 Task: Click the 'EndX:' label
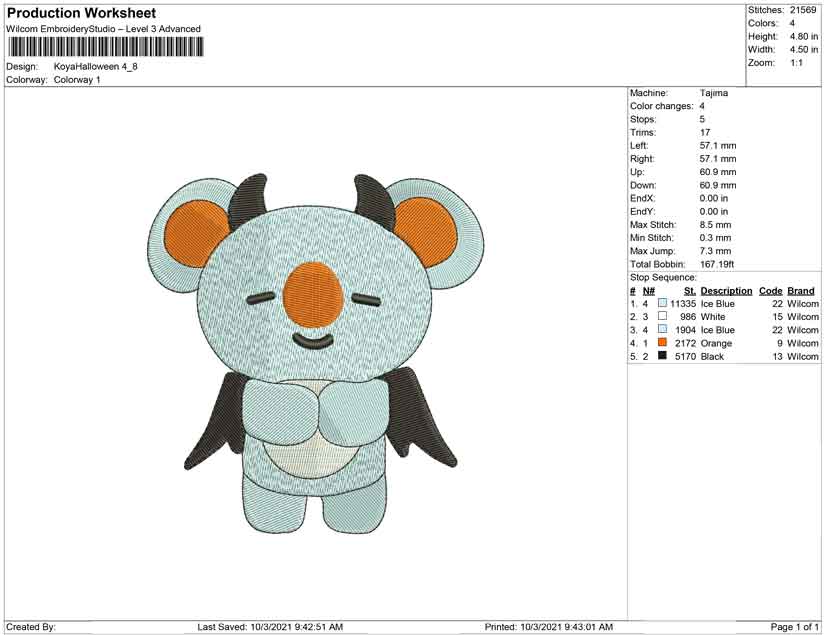642,198
